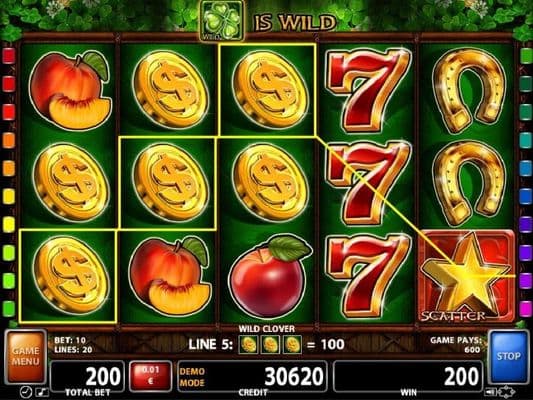Select the magenta payline marker bottom right

[x=526, y=309]
